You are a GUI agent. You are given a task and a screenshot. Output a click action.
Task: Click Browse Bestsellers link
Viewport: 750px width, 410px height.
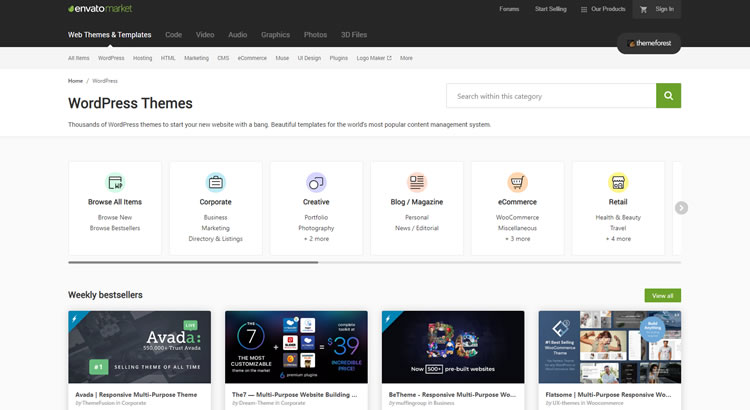point(115,228)
